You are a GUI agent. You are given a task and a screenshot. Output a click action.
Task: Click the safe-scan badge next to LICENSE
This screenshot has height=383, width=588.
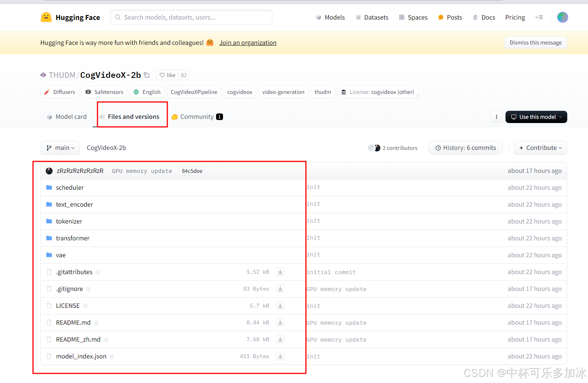point(85,306)
